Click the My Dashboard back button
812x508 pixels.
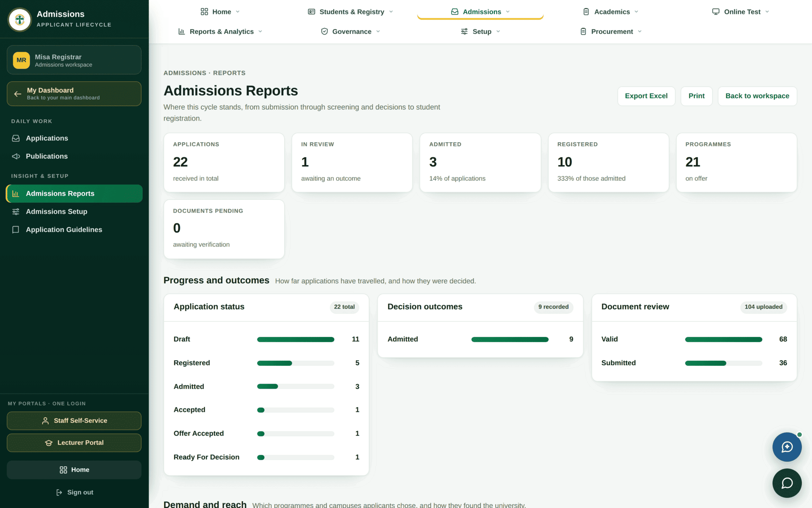[74, 94]
